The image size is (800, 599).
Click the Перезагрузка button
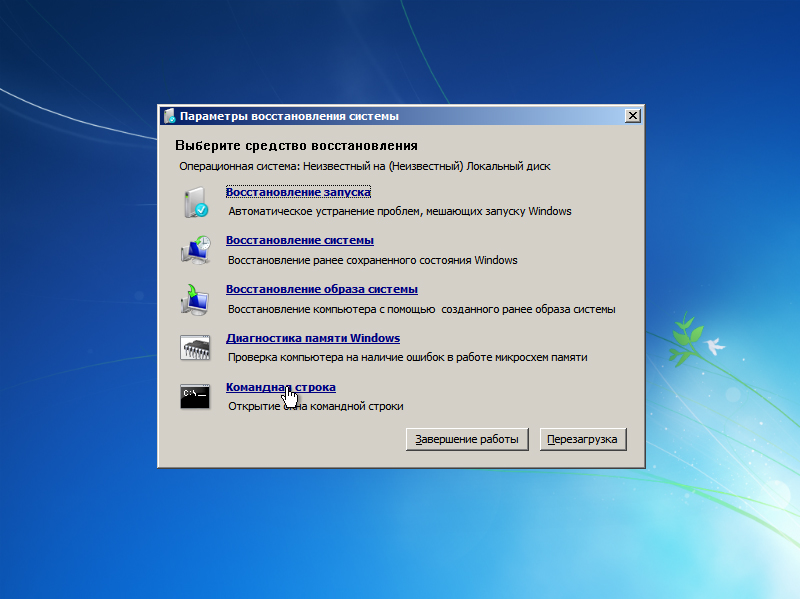583,439
